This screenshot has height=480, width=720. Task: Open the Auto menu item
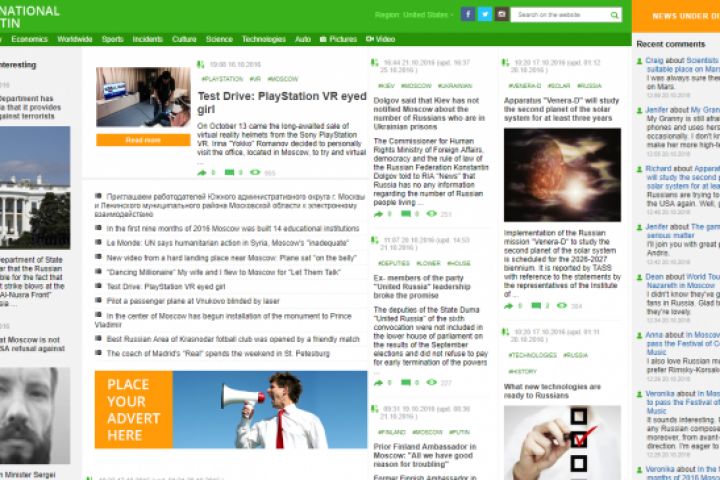click(303, 39)
